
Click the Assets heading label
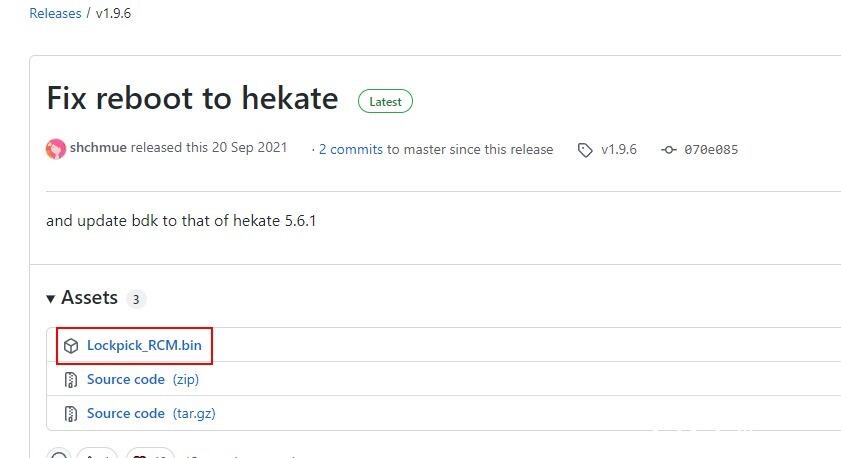tap(89, 298)
